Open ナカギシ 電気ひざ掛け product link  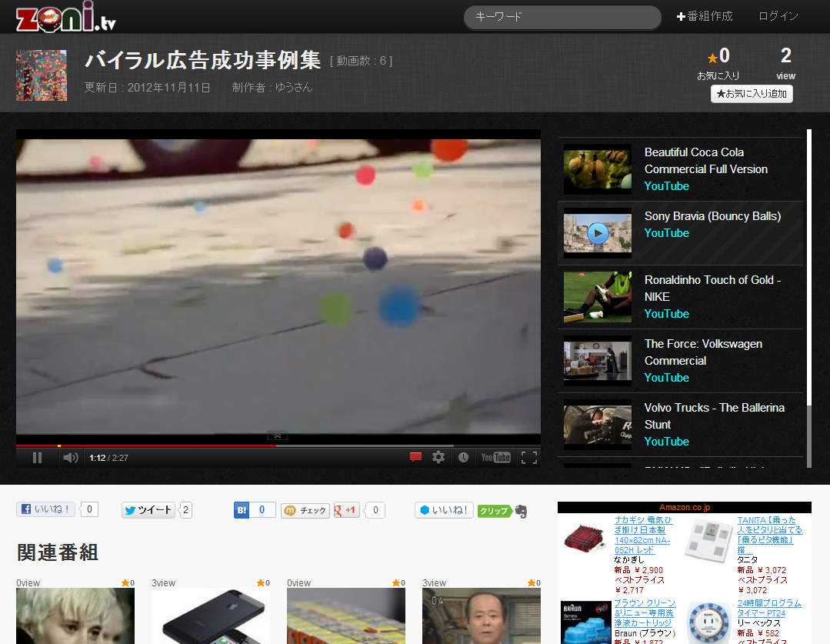[x=643, y=535]
